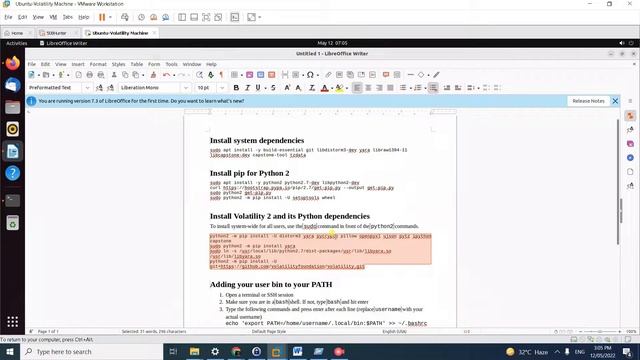Open the Font Color dropdown arrow
The image size is (640, 360).
point(332,88)
